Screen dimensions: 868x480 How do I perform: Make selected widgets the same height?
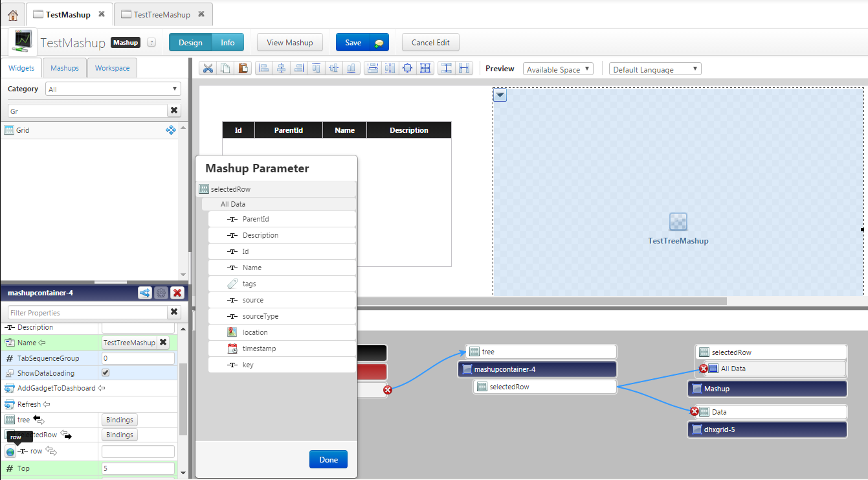click(x=390, y=68)
